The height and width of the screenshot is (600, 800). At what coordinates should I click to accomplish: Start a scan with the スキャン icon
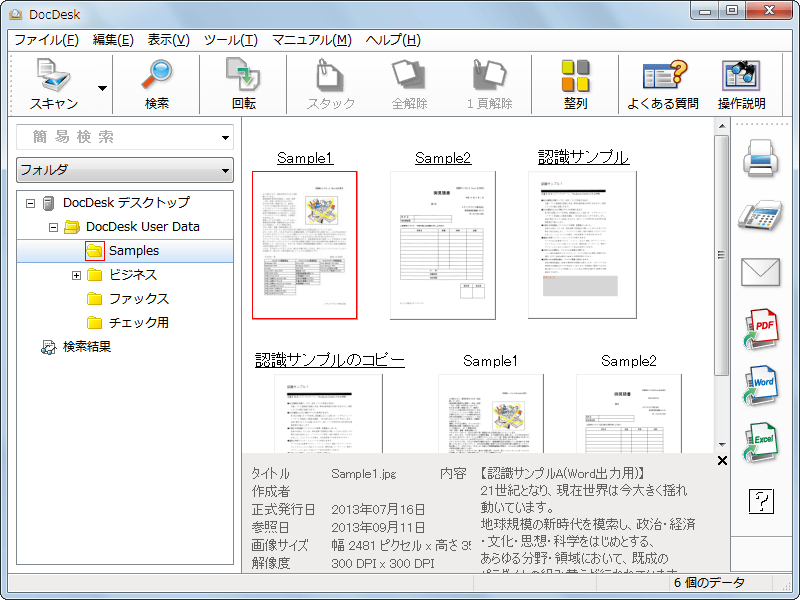pyautogui.click(x=54, y=76)
